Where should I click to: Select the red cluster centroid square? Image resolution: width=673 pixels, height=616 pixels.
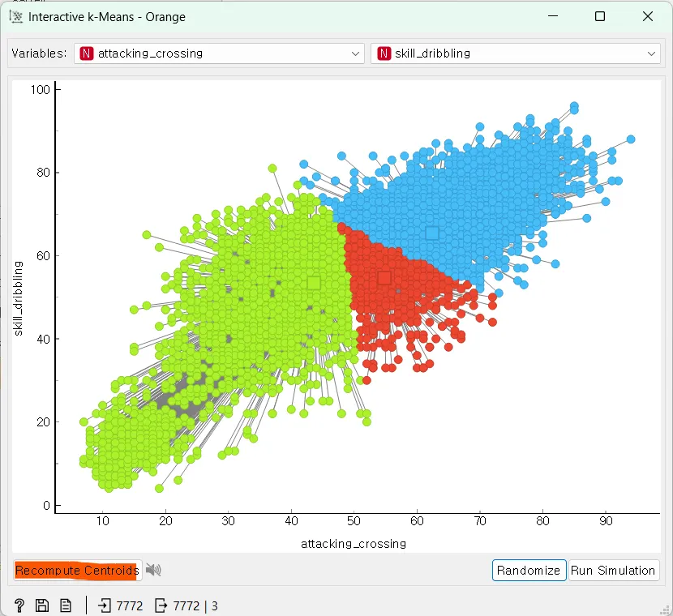pyautogui.click(x=384, y=278)
